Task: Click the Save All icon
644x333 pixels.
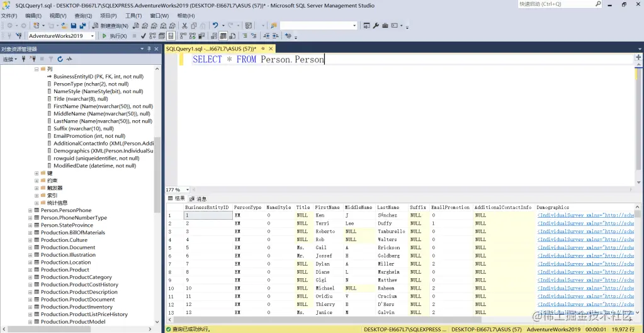Action: [82, 25]
